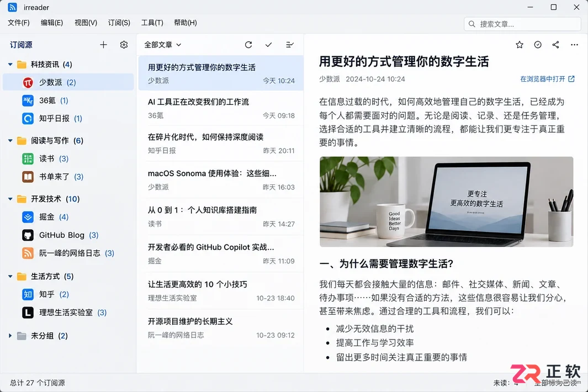Screen dimensions: 588x392
Task: Click the irreader app logo in title bar
Action: click(12, 7)
